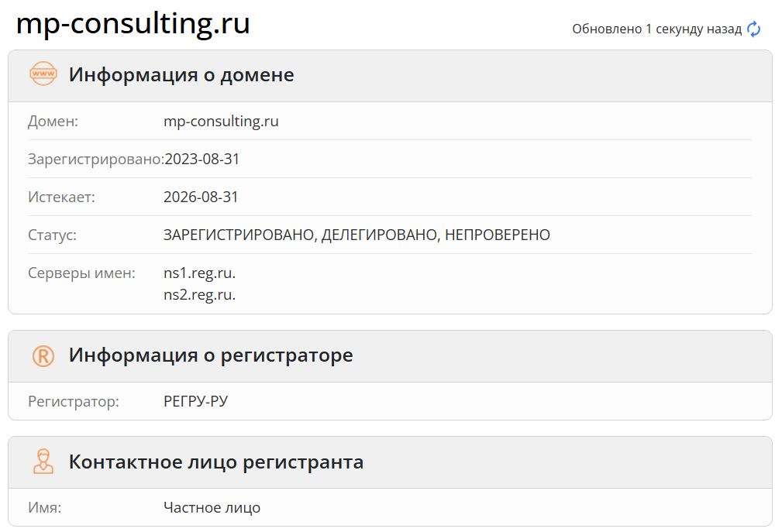Click the orange WWW globe icon
The width and height of the screenshot is (775, 532).
(43, 75)
